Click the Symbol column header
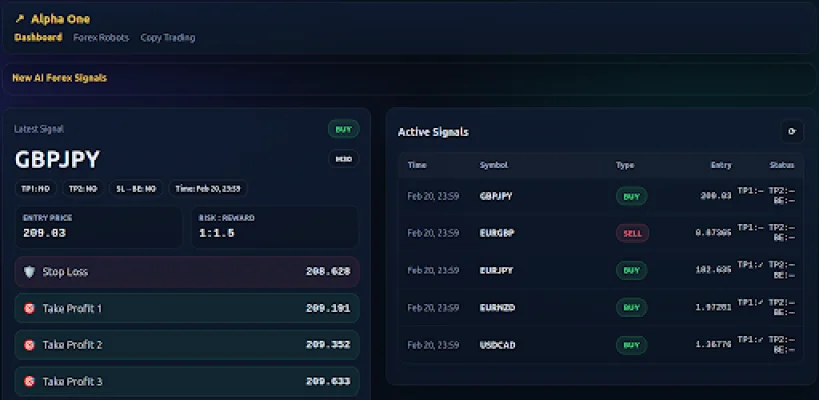Image resolution: width=819 pixels, height=400 pixels. [x=493, y=165]
